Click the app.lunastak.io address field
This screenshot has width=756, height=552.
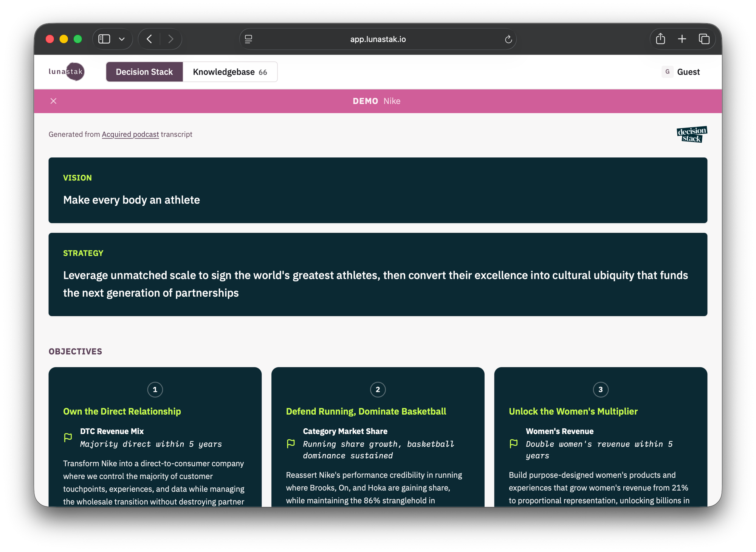pos(378,39)
